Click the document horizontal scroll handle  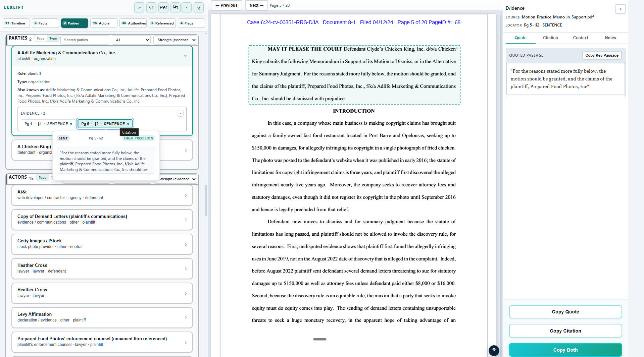point(319,339)
